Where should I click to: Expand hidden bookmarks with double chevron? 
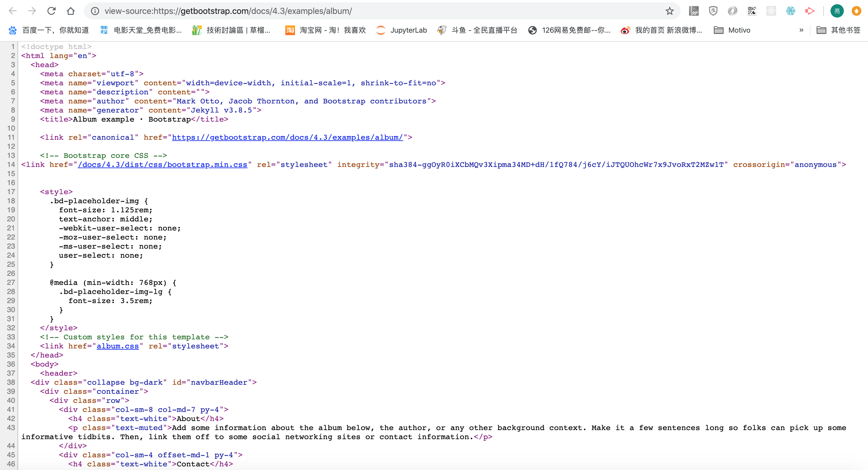coord(801,30)
